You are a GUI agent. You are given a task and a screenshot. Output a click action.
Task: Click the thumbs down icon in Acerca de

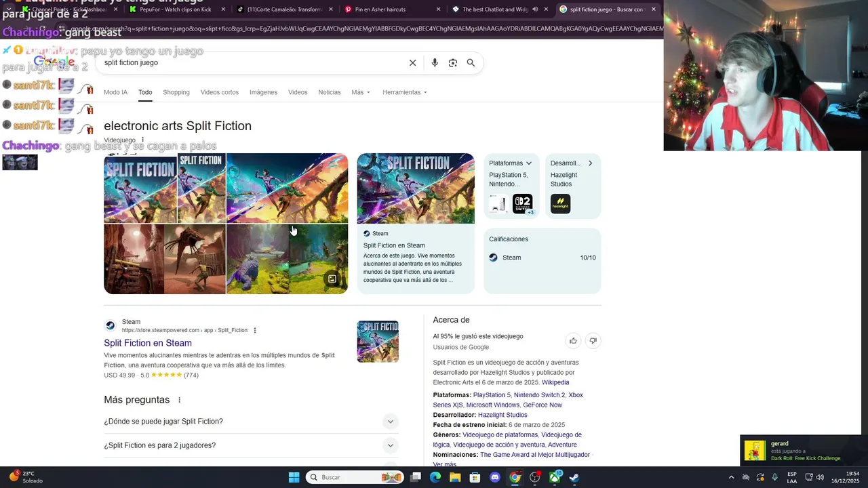(x=593, y=341)
